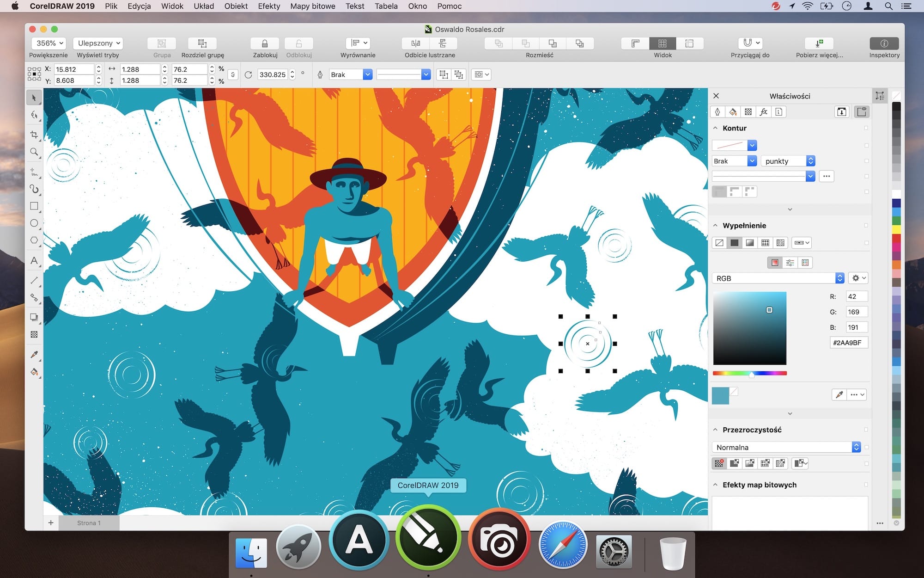Screen dimensions: 924x578
Task: Select the Zoom magnifier tool
Action: [x=34, y=152]
